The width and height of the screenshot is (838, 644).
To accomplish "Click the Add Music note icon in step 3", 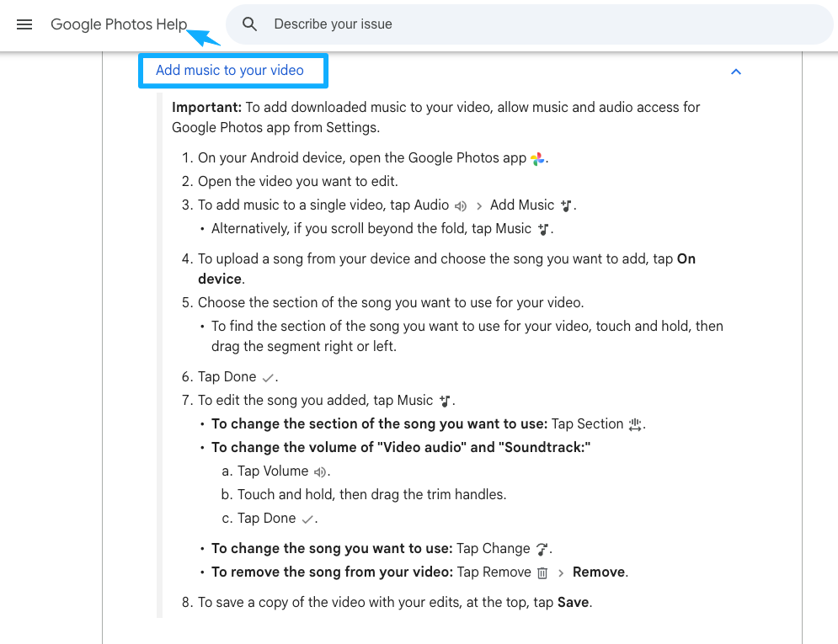I will [566, 205].
